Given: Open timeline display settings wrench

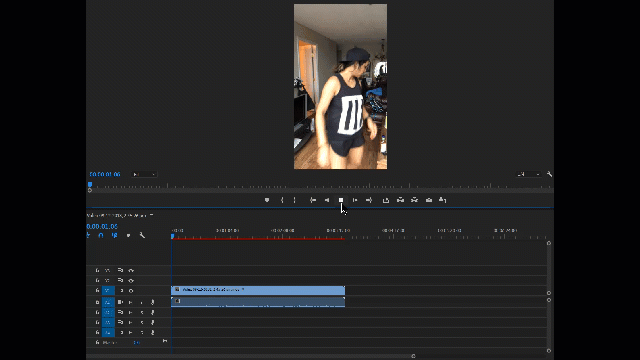Looking at the screenshot, I should pyautogui.click(x=142, y=236).
